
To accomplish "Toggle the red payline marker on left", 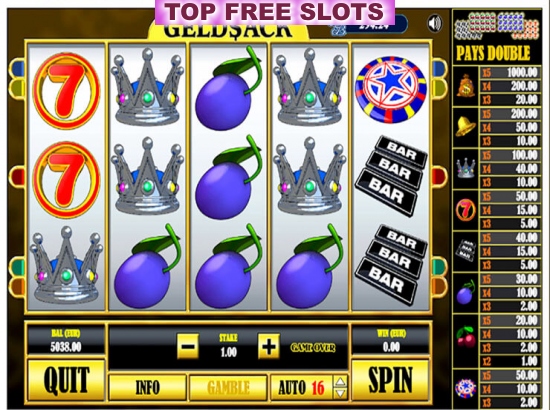I will [x=16, y=177].
